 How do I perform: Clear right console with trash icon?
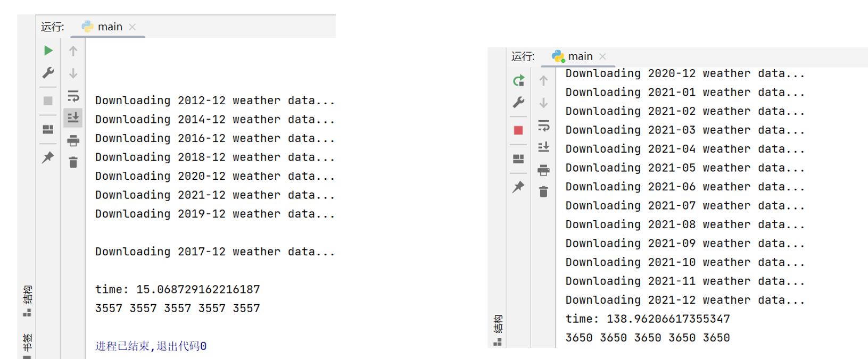543,192
